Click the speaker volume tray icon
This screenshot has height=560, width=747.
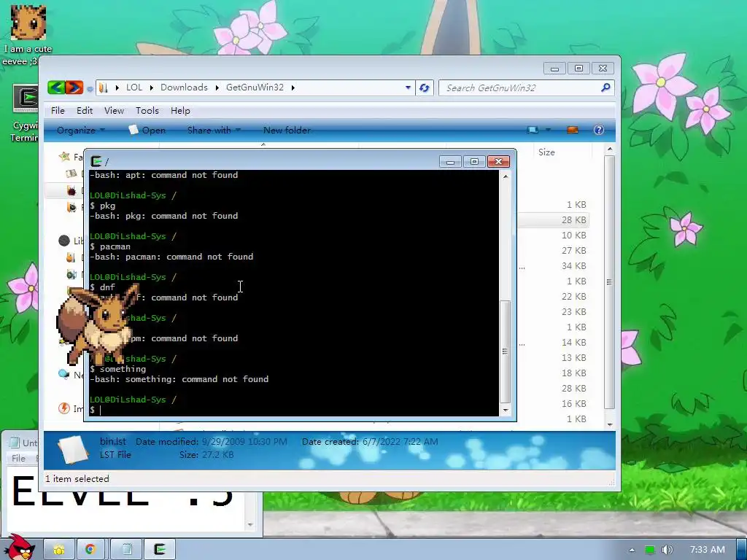667,550
